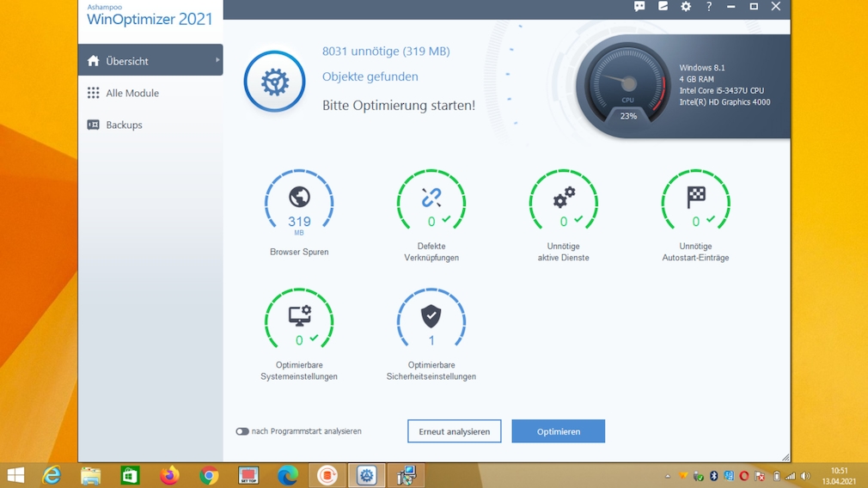This screenshot has width=868, height=488.
Task: Click the help question mark icon
Action: (x=709, y=7)
